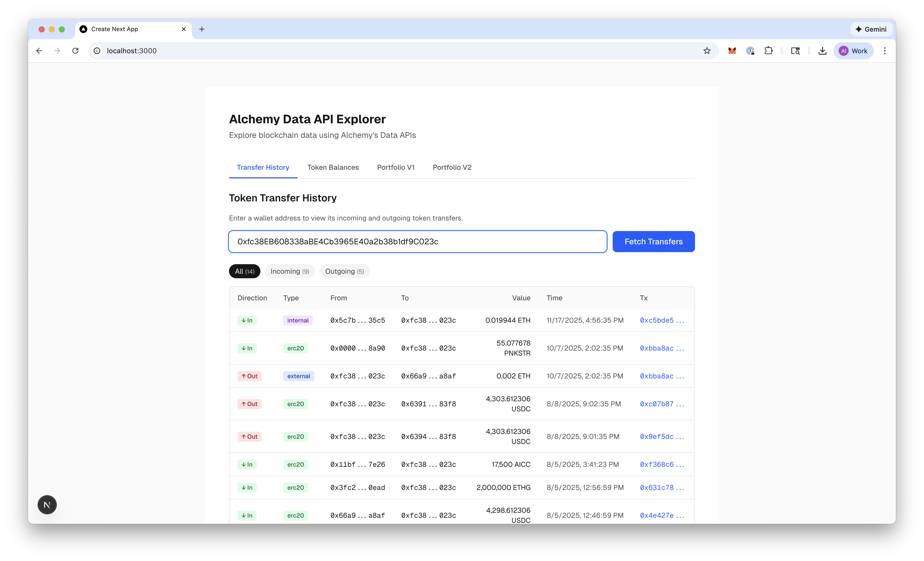Open the Chrome three-dot menu
924x561 pixels.
[x=885, y=51]
